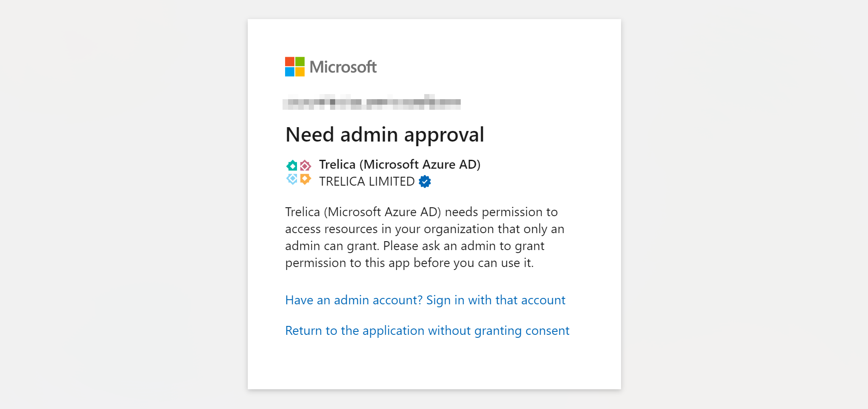Click the red square of Microsoft logo

(x=290, y=62)
